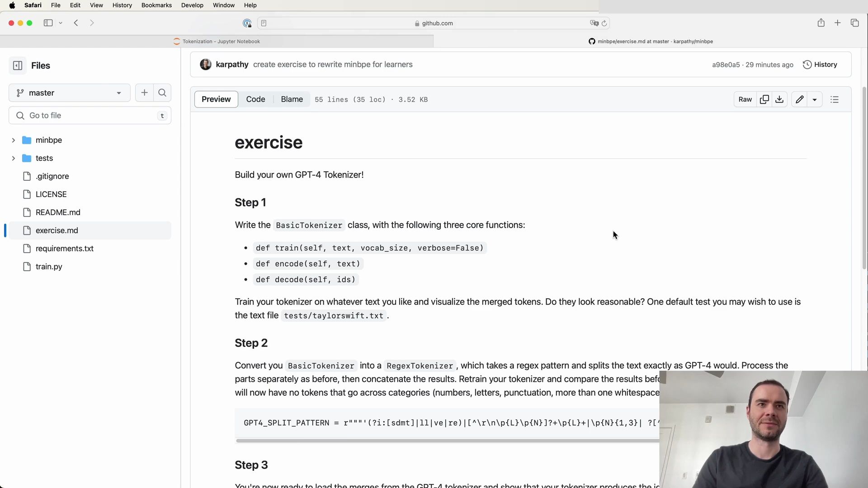Click the Raw button for plain text
This screenshot has width=868, height=488.
coord(745,99)
